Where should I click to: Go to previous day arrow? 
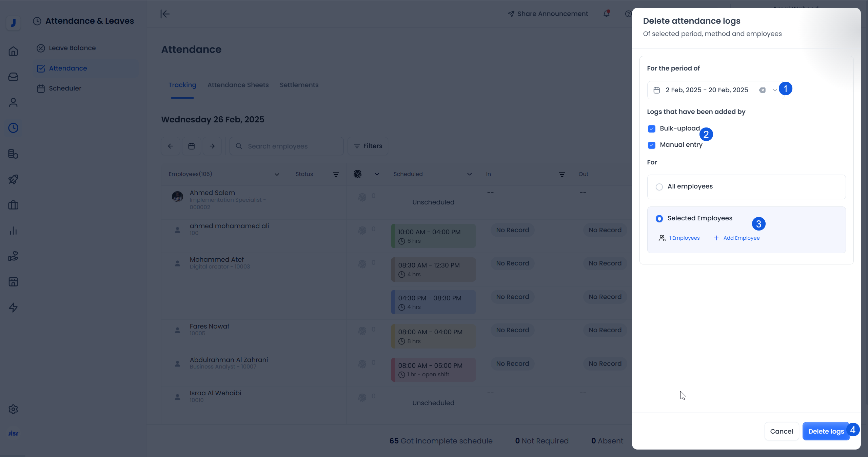pyautogui.click(x=171, y=146)
